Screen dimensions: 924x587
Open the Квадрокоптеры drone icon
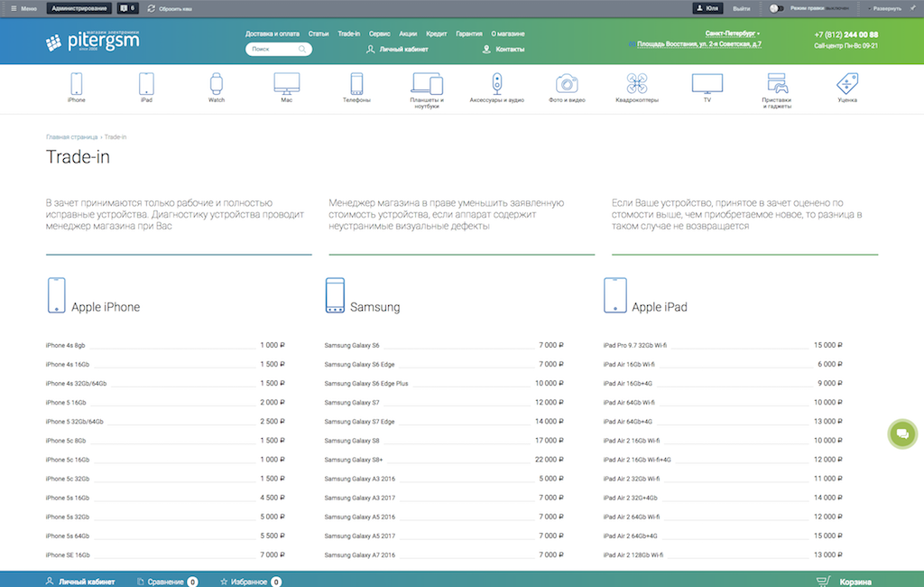click(x=637, y=84)
